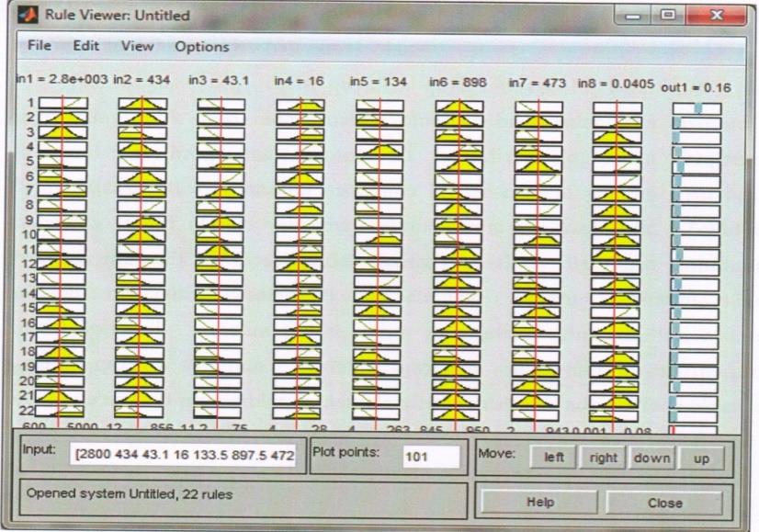Click the Close button at bottom right
The height and width of the screenshot is (532, 759).
click(x=664, y=503)
